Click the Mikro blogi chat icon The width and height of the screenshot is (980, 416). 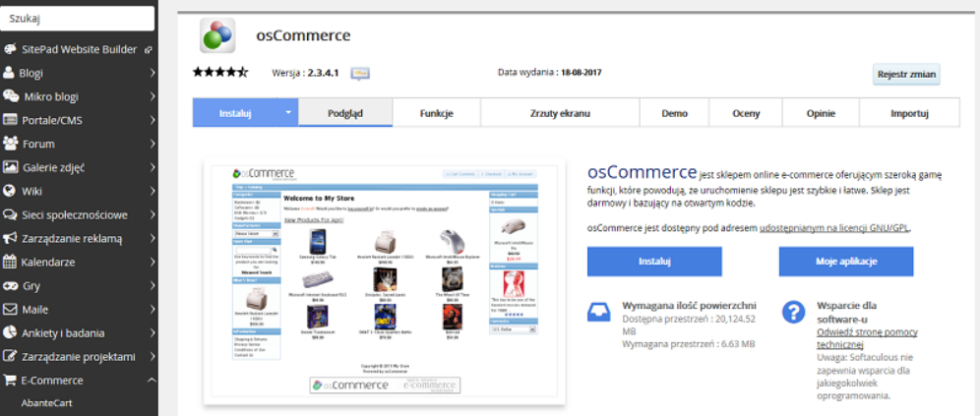pos(11,96)
